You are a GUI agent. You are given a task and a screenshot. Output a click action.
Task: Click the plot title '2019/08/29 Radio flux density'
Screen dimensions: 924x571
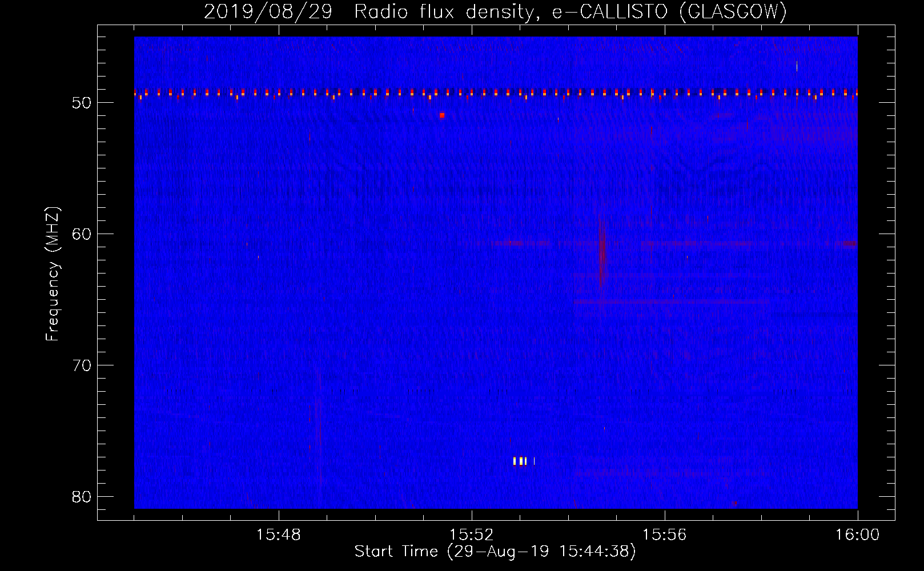495,11
